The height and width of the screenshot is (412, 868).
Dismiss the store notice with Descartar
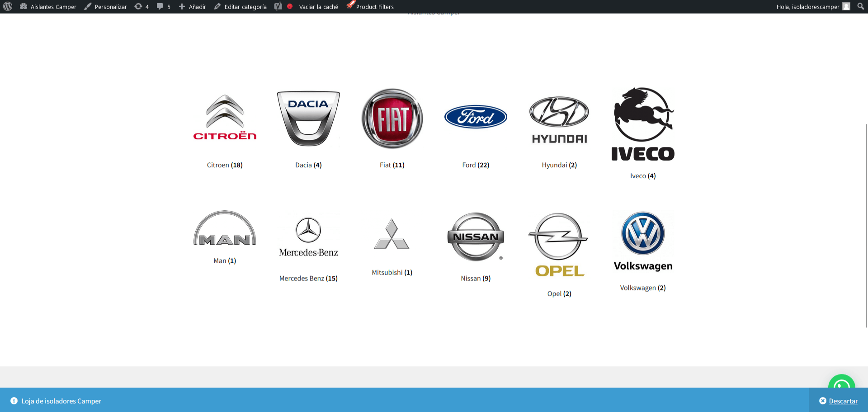coord(839,401)
